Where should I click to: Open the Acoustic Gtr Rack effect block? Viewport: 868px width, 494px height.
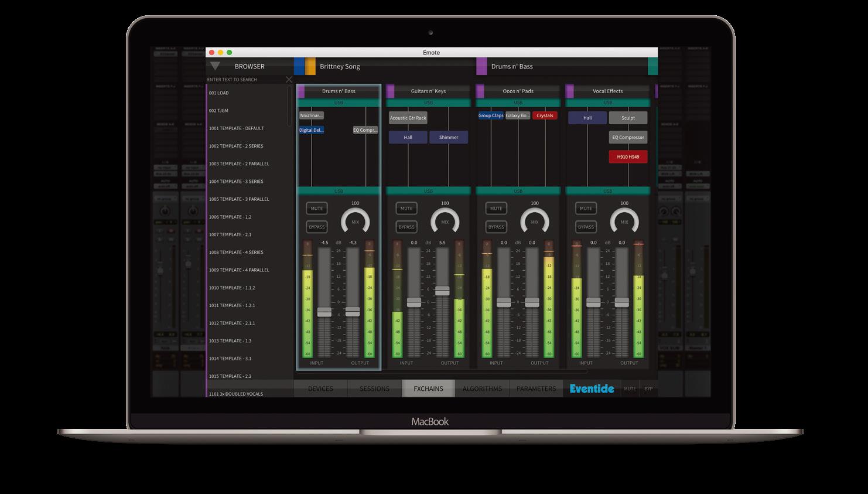(x=408, y=117)
